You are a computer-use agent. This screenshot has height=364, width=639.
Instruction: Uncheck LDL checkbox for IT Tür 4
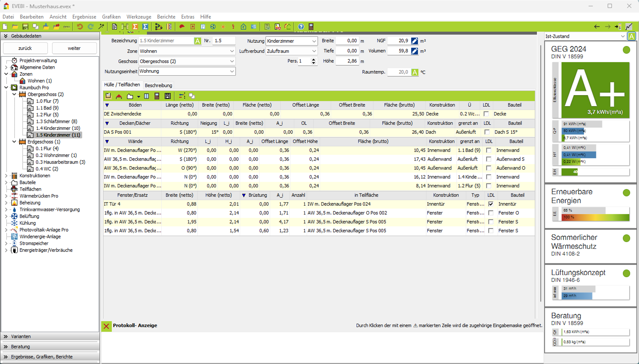(491, 204)
